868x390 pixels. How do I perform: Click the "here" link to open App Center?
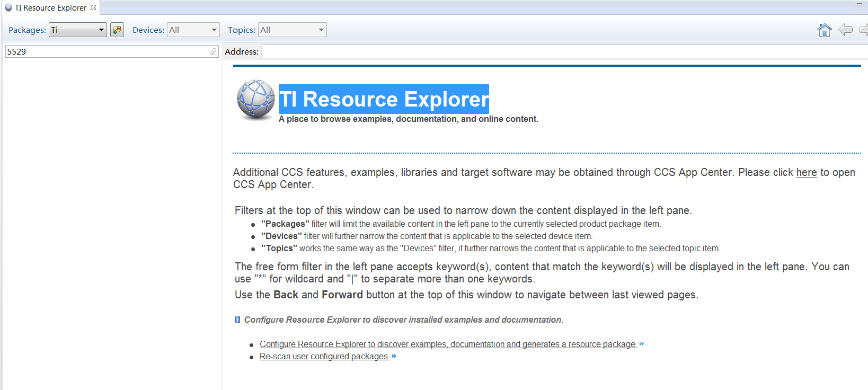click(807, 172)
